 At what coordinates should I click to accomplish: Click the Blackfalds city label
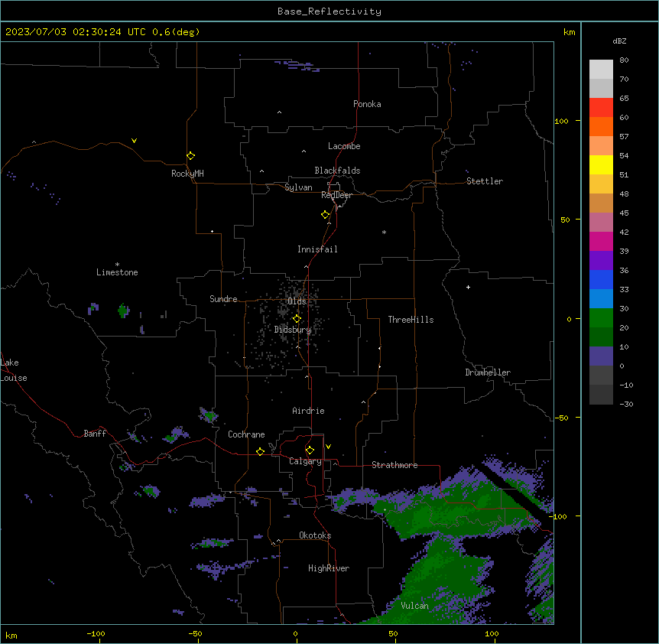click(337, 171)
